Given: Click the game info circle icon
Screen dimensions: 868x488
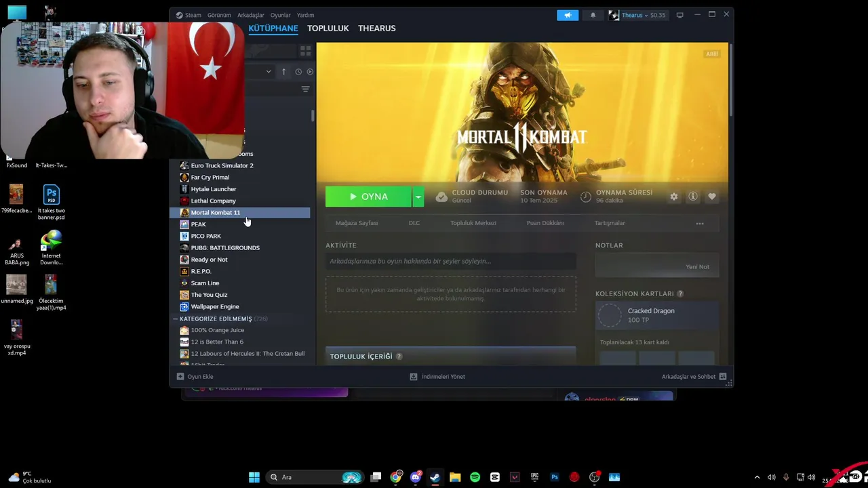Looking at the screenshot, I should (693, 197).
